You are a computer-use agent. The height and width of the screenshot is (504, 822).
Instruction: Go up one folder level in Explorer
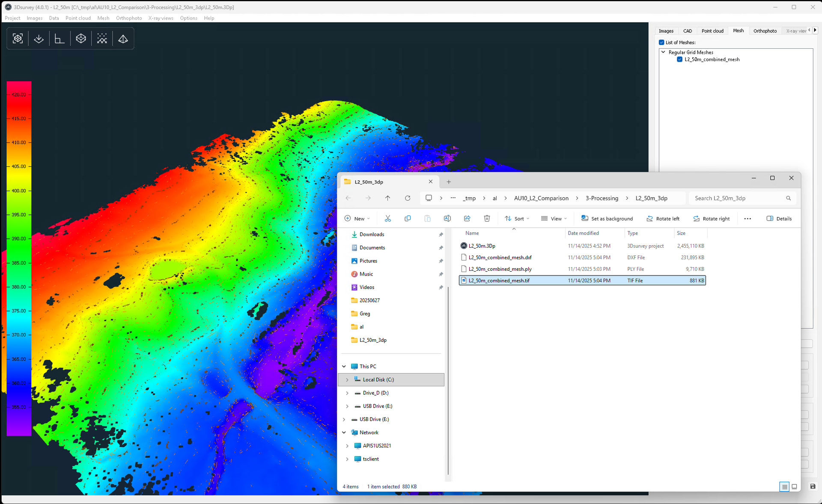[387, 198]
